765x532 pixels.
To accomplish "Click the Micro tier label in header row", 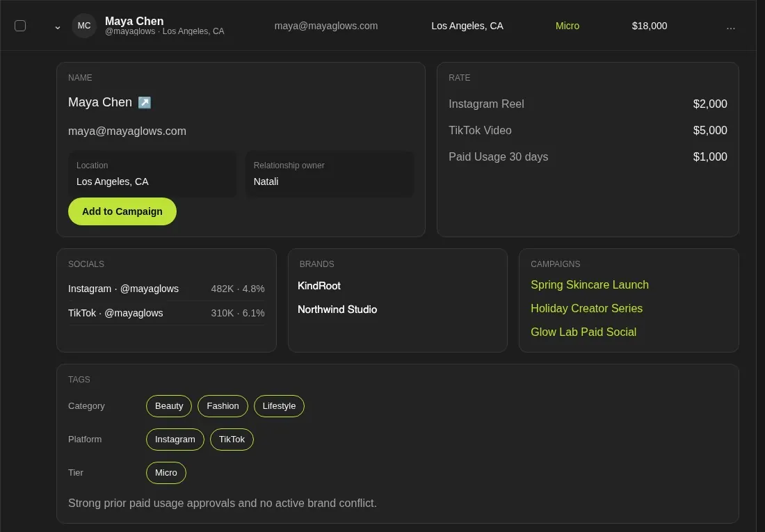I will click(567, 26).
